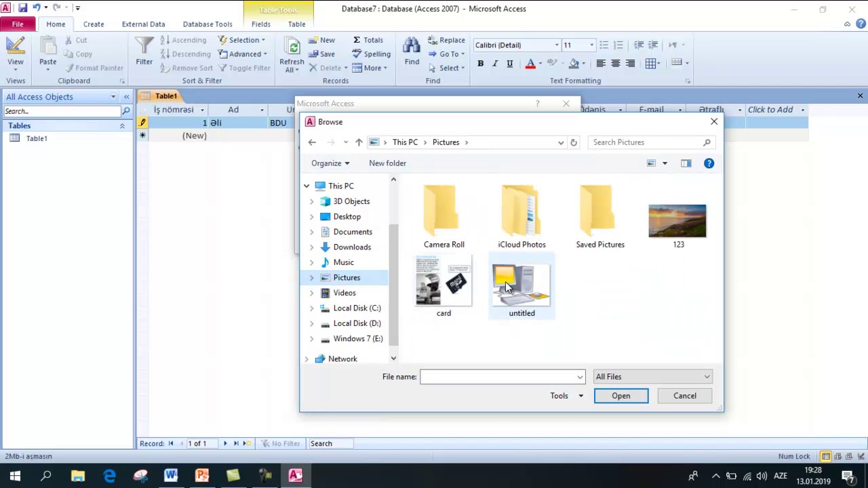Toggle Italic formatting in ribbon

point(495,64)
